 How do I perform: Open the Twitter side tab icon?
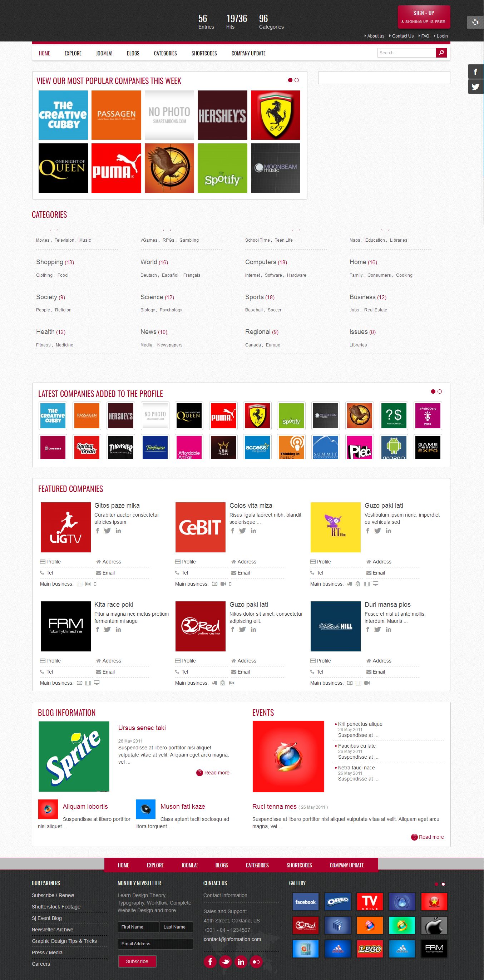pos(475,87)
